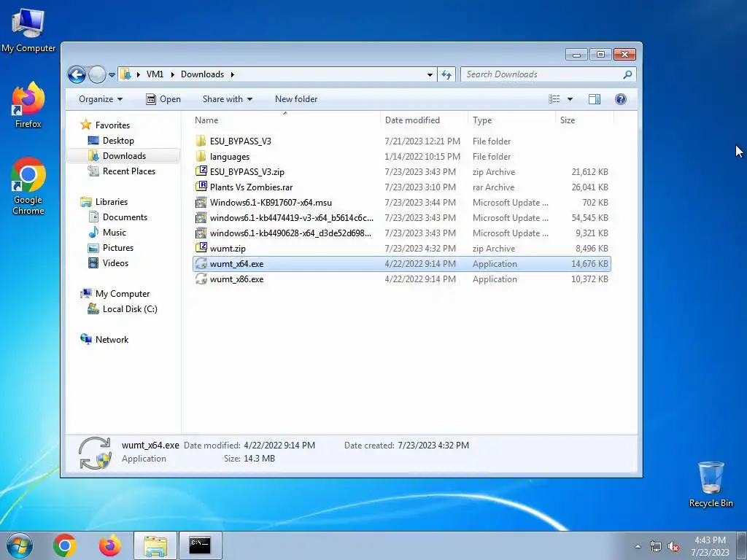This screenshot has width=747, height=560.
Task: Open the view options dropdown arrow
Action: 570,99
